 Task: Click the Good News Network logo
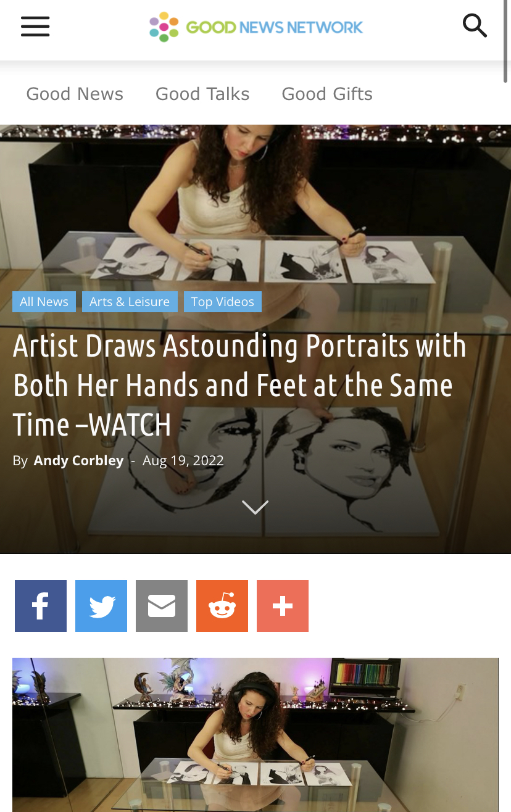pos(256,27)
